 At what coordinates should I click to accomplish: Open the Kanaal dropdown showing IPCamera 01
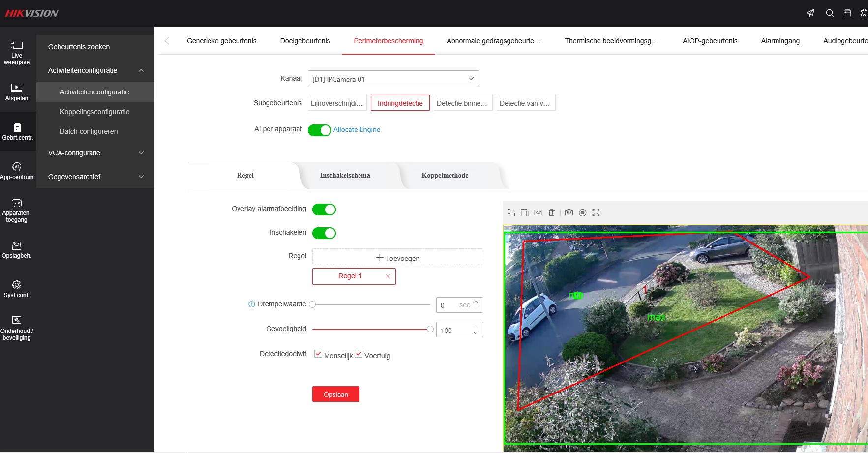coord(393,79)
